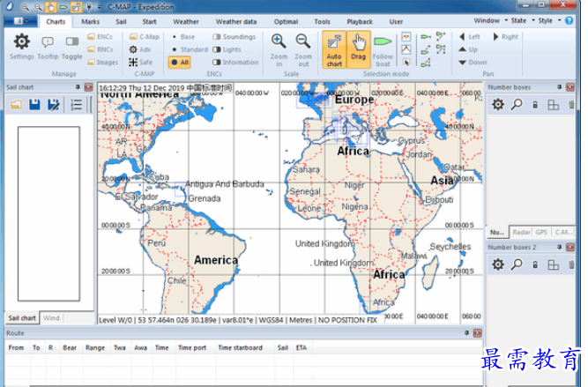
Task: Open the C-Map folder
Action: pos(144,37)
